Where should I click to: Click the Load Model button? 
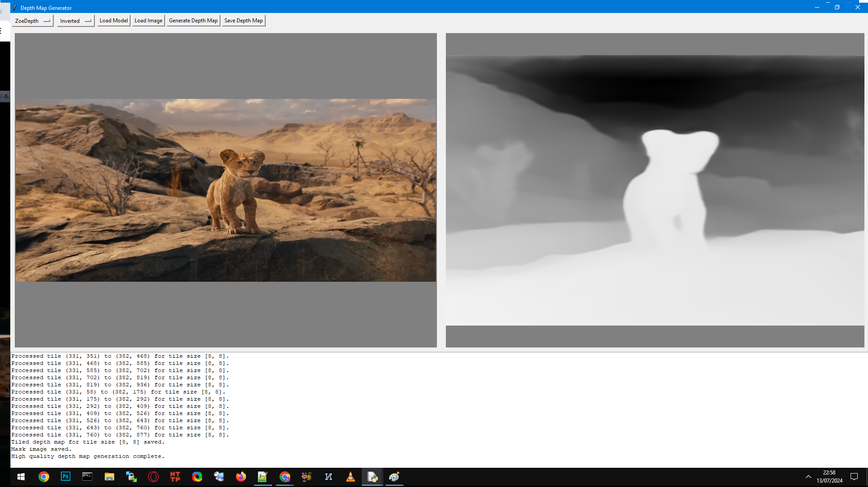point(114,21)
